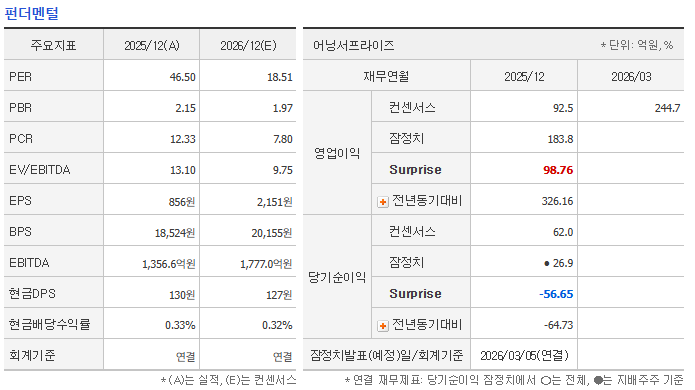Select PCR estimate 7.80

[x=283, y=139]
